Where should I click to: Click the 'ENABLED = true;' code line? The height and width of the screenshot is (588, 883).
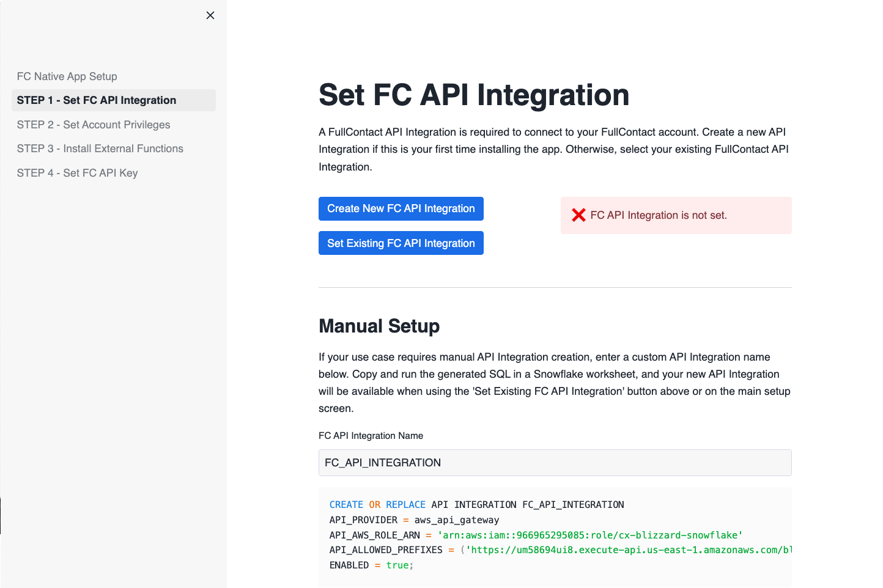click(372, 565)
